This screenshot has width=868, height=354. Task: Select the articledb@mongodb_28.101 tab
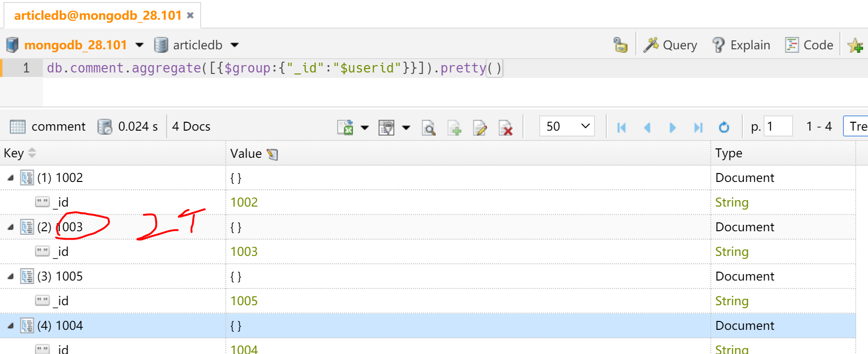coord(98,15)
